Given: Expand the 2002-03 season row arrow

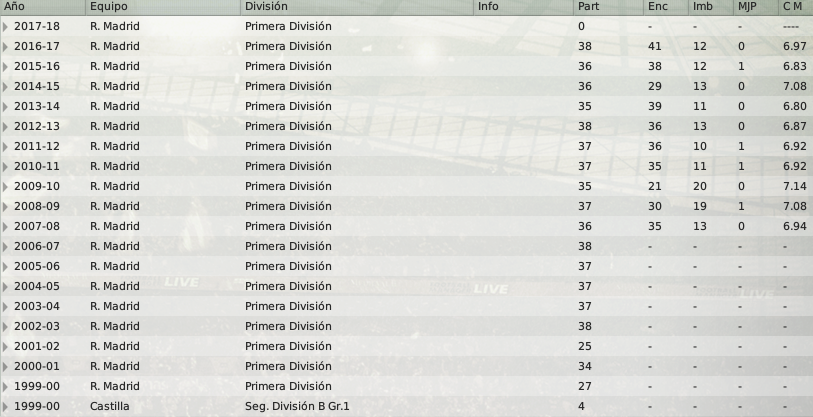Looking at the screenshot, I should pos(5,327).
